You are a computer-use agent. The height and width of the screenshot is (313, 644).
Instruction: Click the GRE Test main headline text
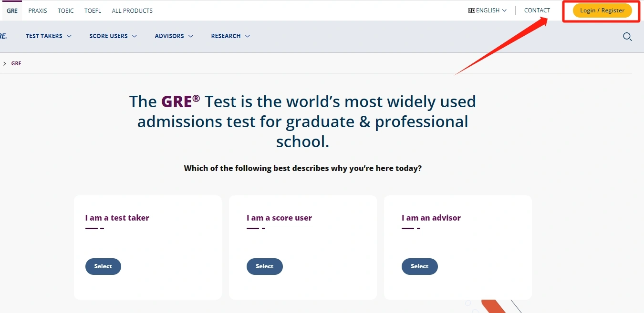point(302,121)
